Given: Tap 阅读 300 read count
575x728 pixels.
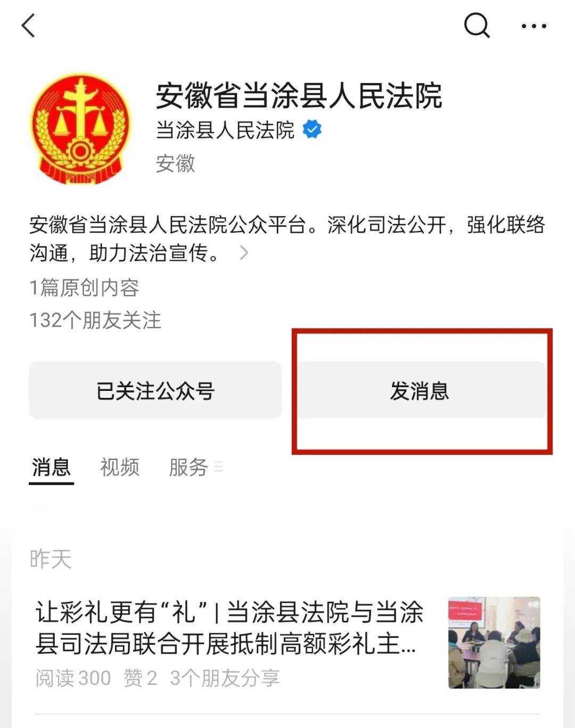Looking at the screenshot, I should click(x=73, y=678).
